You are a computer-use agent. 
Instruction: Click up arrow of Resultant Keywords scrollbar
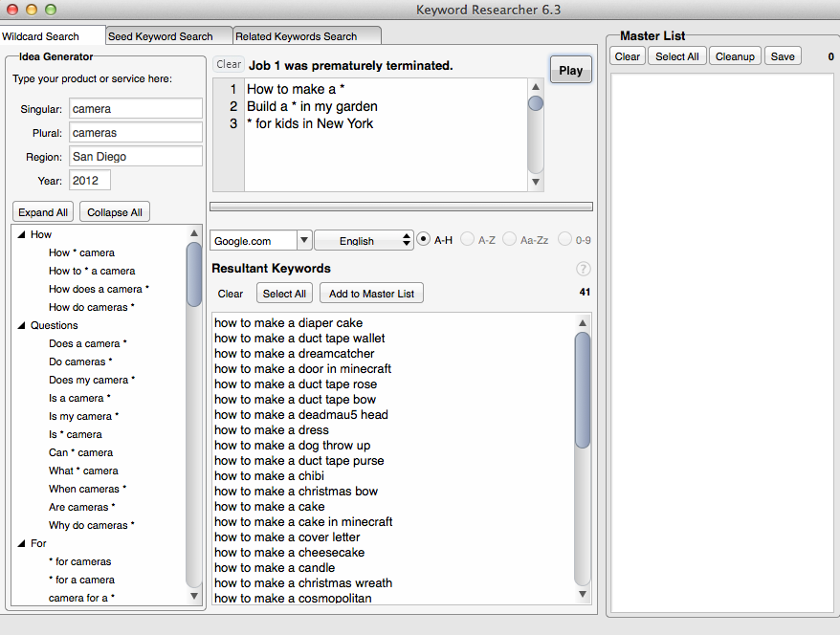click(583, 323)
